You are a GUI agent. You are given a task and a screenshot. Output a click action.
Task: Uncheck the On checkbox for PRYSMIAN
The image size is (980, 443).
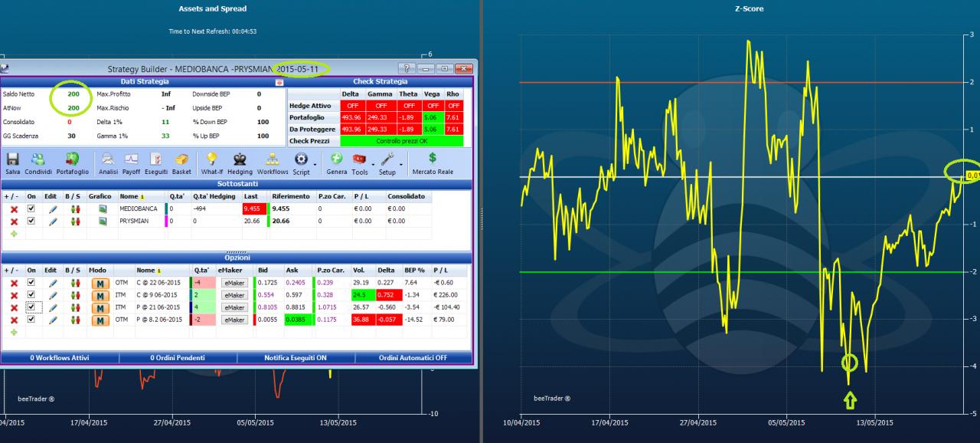tap(31, 221)
